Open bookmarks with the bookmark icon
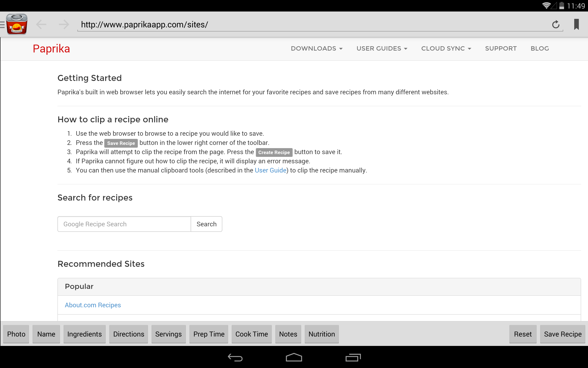Screen dimensions: 588x368 [x=576, y=24]
